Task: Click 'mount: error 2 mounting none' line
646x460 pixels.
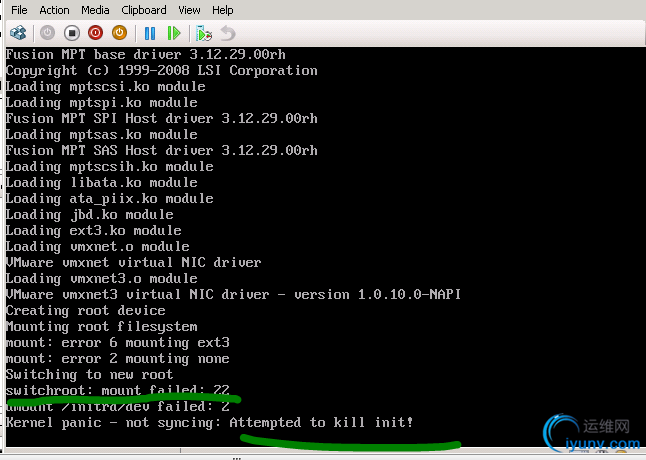Action: (x=117, y=359)
